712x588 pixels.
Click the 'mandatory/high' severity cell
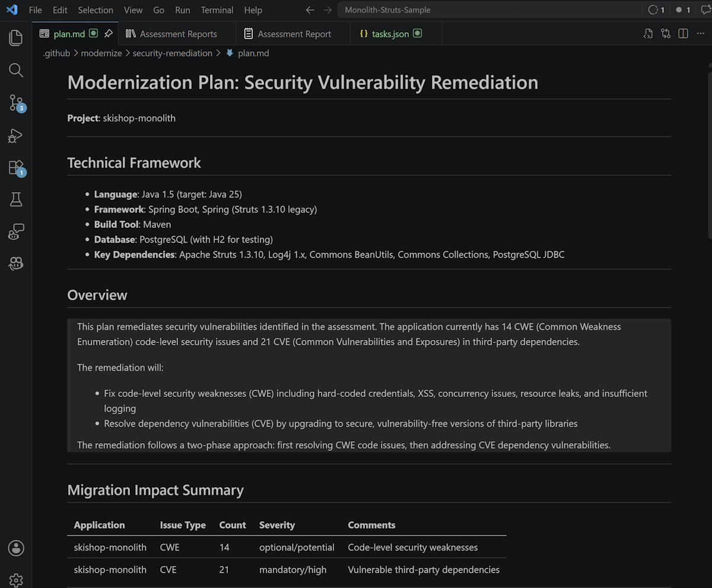pyautogui.click(x=293, y=570)
